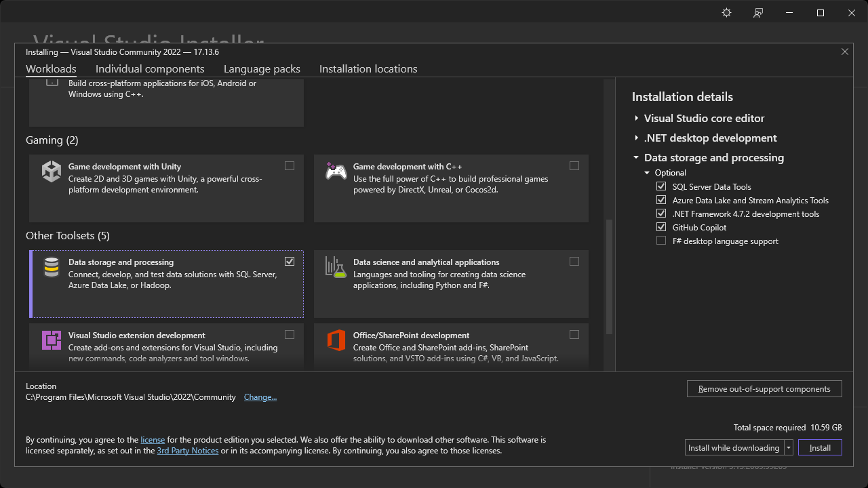Click the Game development with C++ controller icon
Screen dimensions: 868x488
pos(336,171)
